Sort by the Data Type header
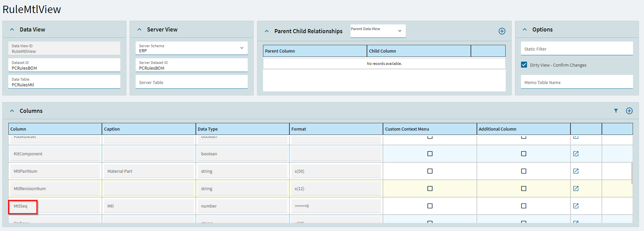The image size is (644, 231). (x=243, y=129)
